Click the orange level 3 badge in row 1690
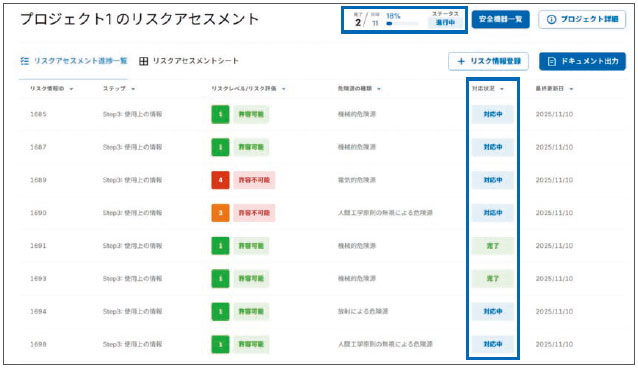The width and height of the screenshot is (638, 368). tap(220, 213)
